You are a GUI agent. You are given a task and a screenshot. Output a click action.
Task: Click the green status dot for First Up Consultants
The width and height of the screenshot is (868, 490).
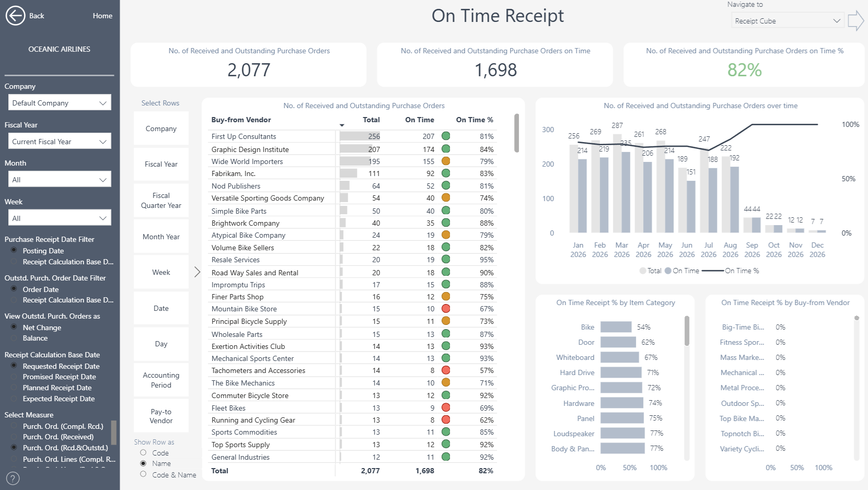click(446, 136)
